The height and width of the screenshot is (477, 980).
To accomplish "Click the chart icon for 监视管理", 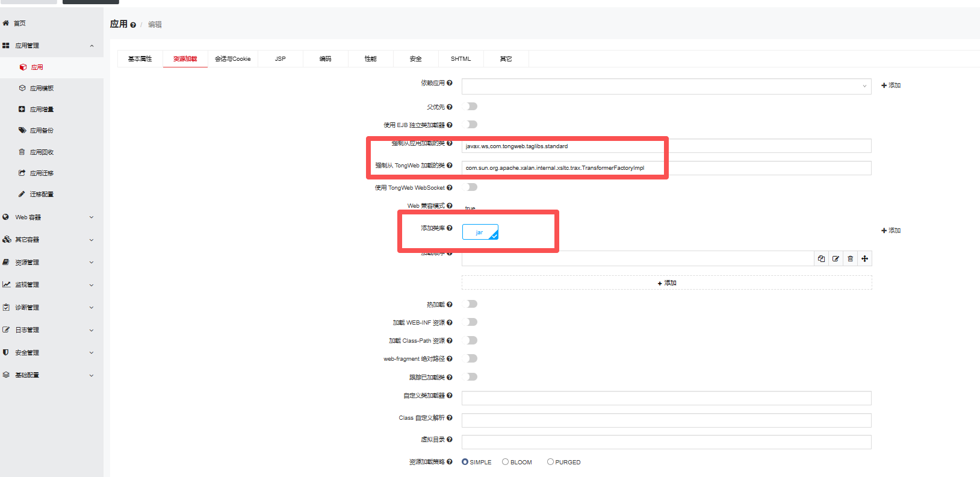I will coord(6,284).
